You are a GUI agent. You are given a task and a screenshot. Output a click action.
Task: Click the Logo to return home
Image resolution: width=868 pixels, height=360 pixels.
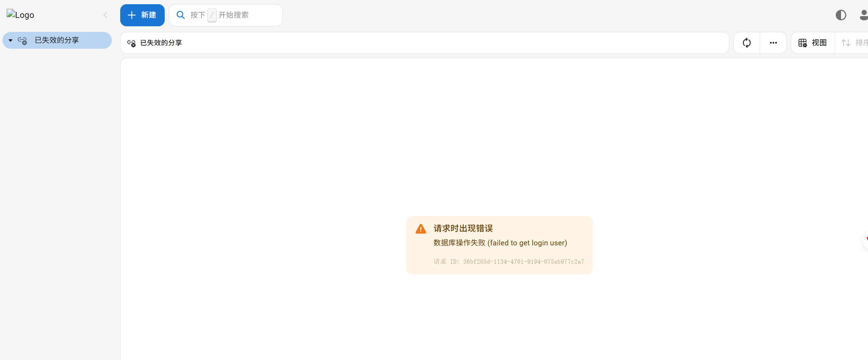(20, 14)
